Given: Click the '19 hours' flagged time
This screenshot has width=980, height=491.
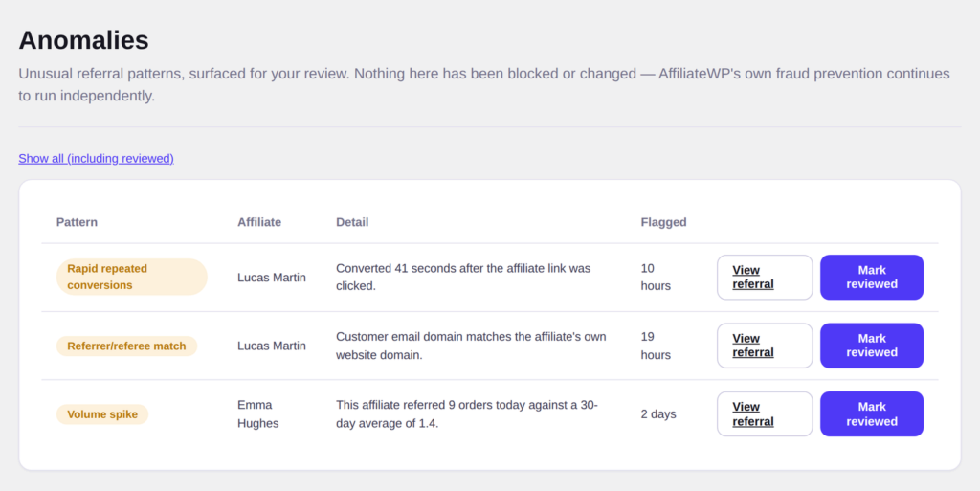Looking at the screenshot, I should (x=656, y=346).
